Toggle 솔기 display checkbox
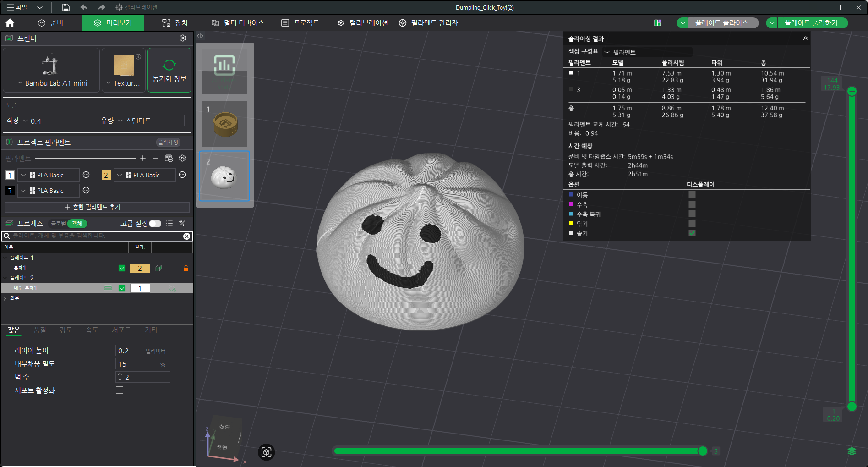 692,233
